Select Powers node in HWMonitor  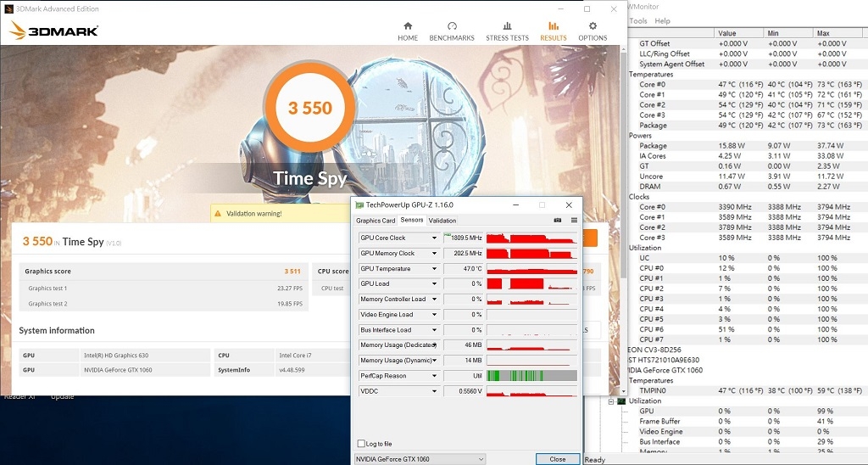coord(641,135)
